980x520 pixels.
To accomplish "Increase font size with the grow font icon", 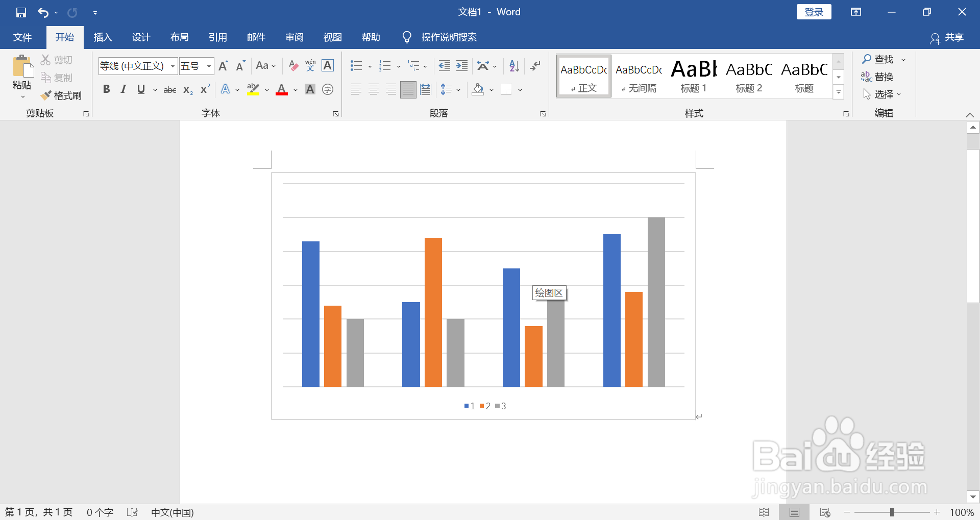I will pos(223,66).
